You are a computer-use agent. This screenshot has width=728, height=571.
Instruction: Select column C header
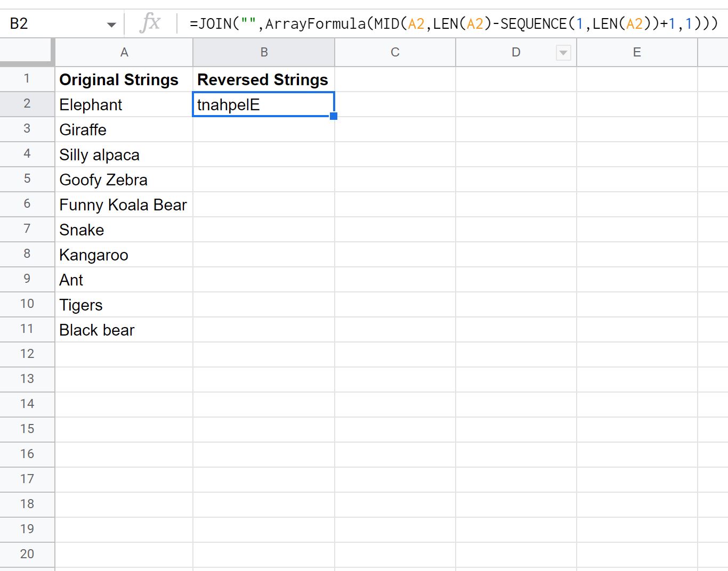coord(395,52)
